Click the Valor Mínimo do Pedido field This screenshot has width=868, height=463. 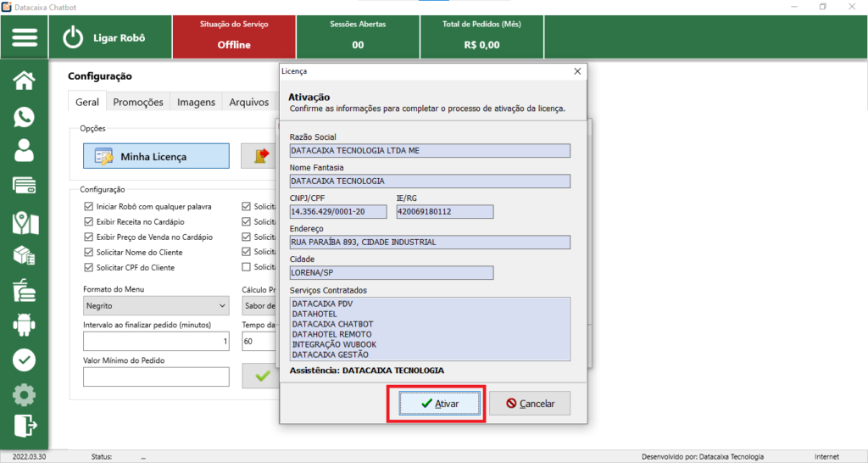pos(156,377)
